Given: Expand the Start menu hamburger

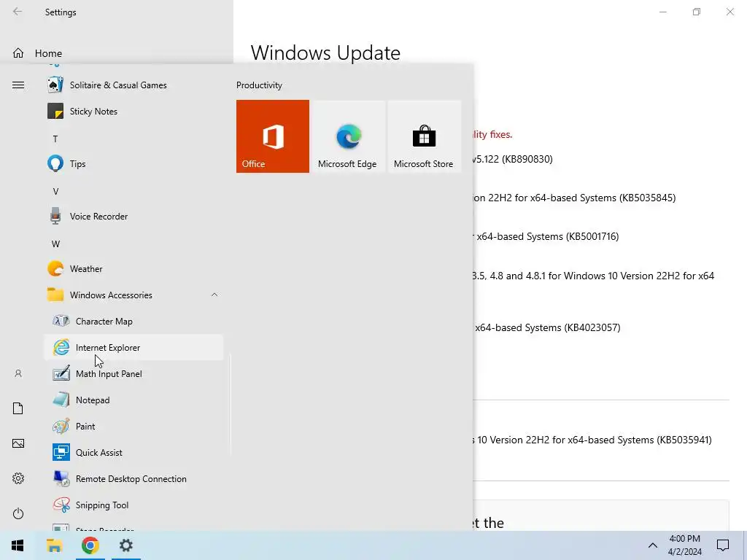Looking at the screenshot, I should click(18, 85).
